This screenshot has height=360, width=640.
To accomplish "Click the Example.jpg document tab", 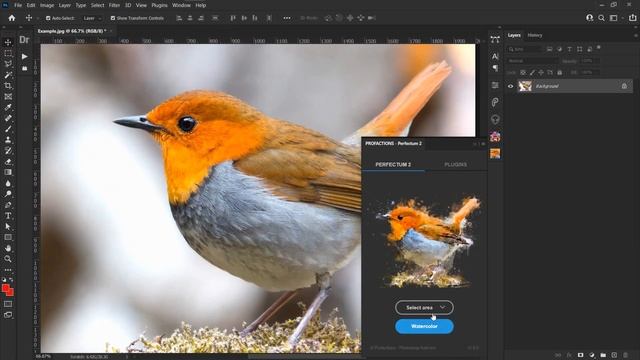I will click(72, 31).
